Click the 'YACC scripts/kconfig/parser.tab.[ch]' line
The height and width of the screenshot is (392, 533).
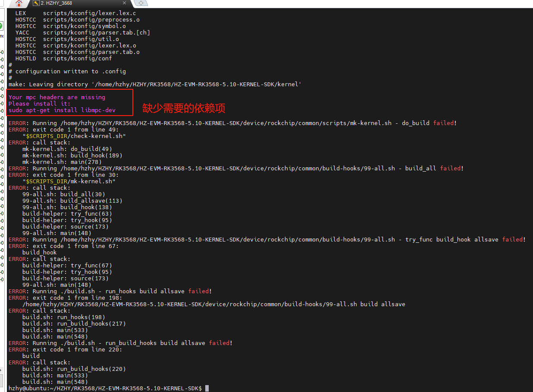click(82, 33)
